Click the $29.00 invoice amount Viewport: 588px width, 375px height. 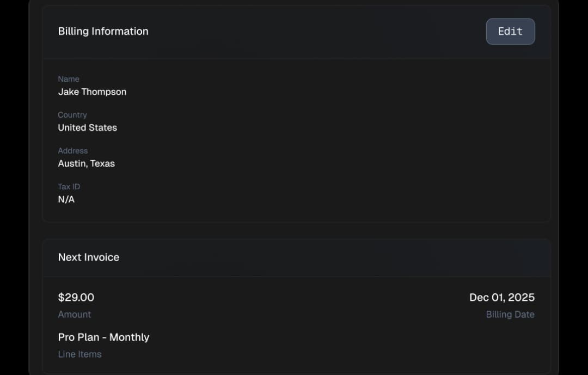76,298
